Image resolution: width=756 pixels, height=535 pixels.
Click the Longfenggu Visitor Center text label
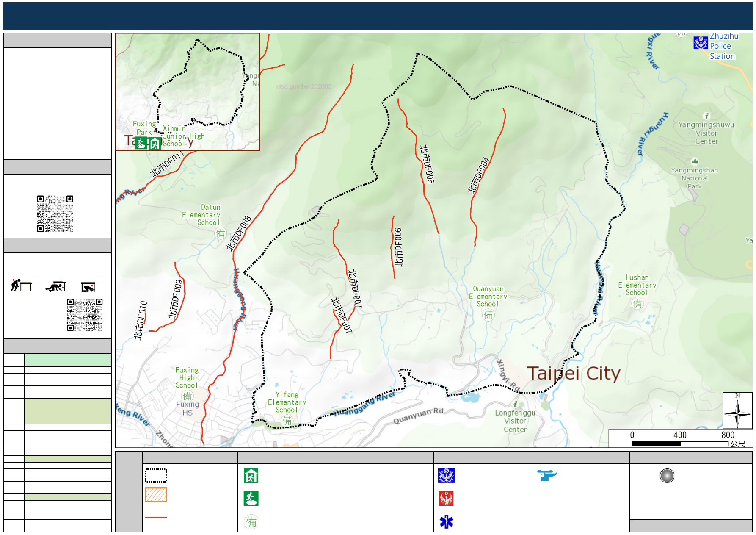pos(515,421)
